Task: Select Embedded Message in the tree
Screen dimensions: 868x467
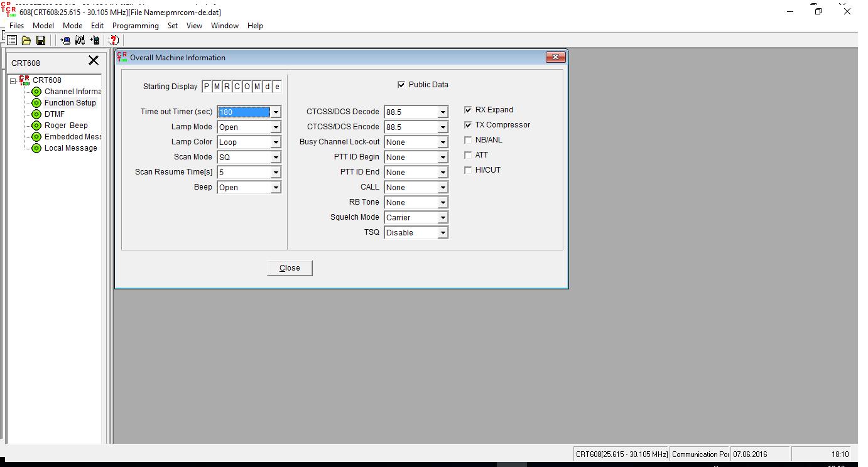Action: tap(73, 137)
